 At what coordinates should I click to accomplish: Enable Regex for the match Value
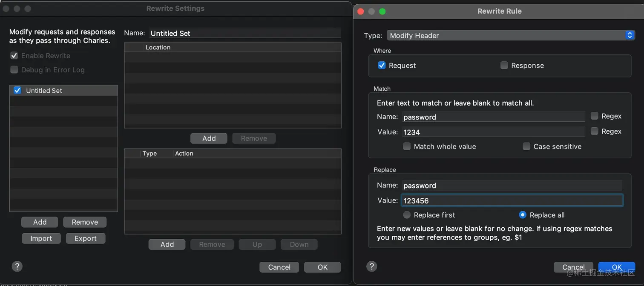[594, 131]
